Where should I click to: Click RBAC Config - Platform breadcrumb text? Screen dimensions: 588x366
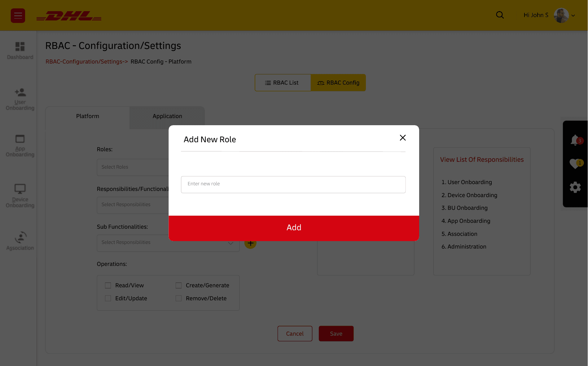coord(161,62)
